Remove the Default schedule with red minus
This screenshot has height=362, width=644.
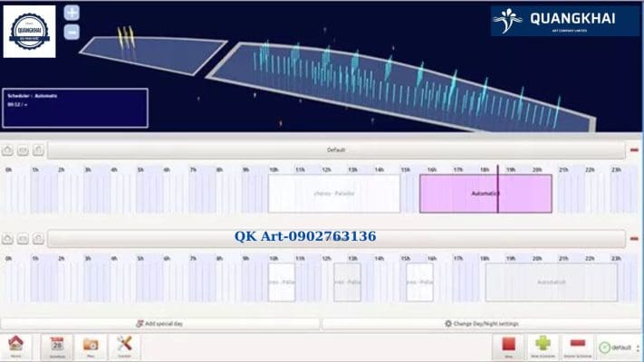point(634,150)
